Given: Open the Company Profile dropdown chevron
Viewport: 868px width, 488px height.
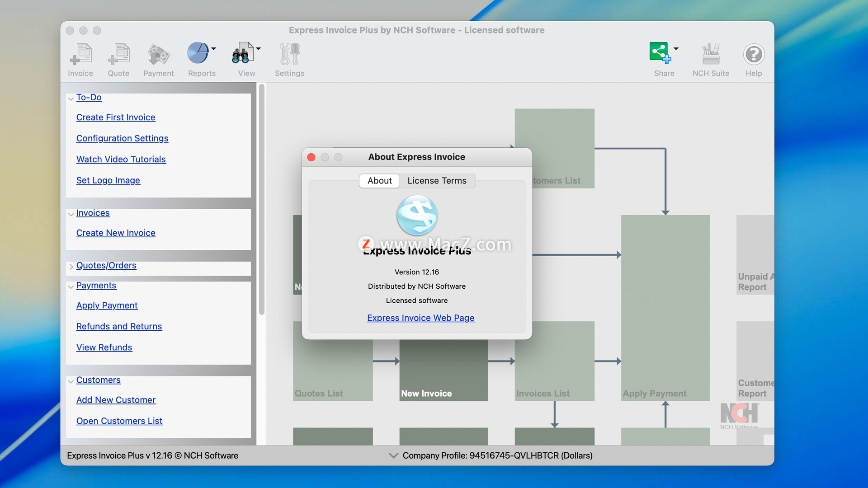Looking at the screenshot, I should 393,455.
